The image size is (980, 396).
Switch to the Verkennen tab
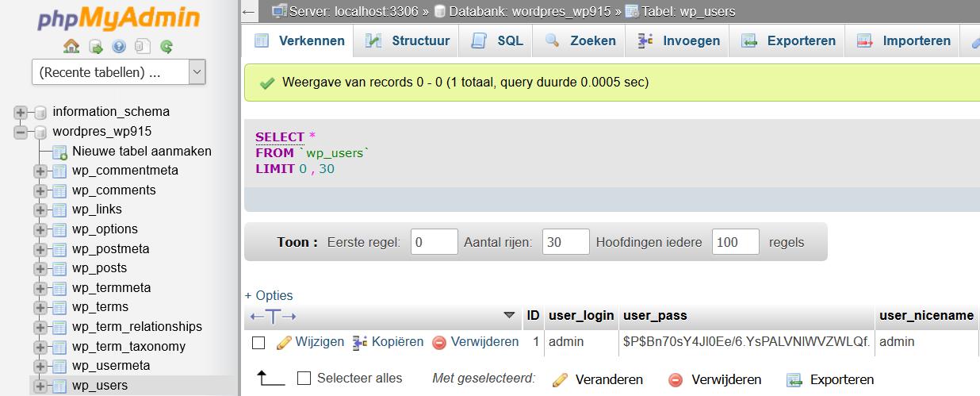(x=299, y=40)
